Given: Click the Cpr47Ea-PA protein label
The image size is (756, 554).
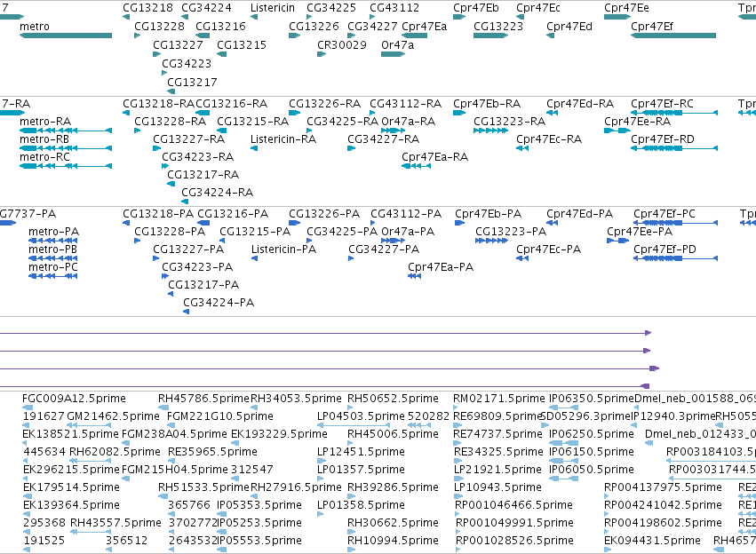Looking at the screenshot, I should pyautogui.click(x=441, y=267).
